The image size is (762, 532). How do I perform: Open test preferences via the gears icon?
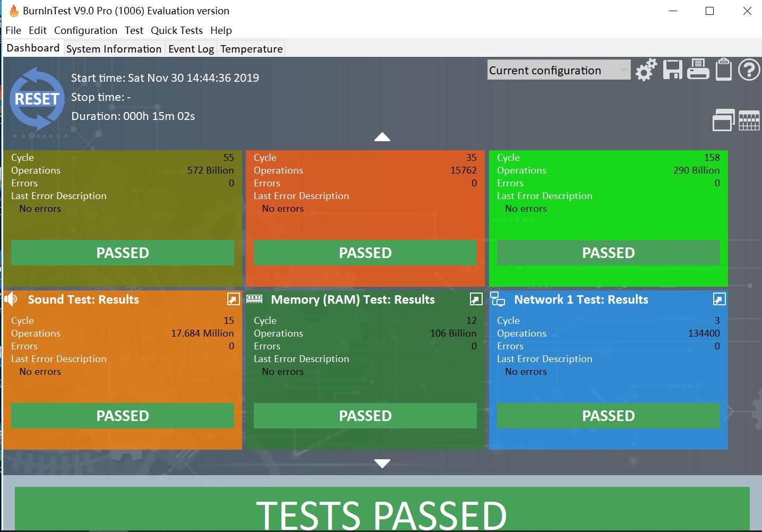[646, 70]
